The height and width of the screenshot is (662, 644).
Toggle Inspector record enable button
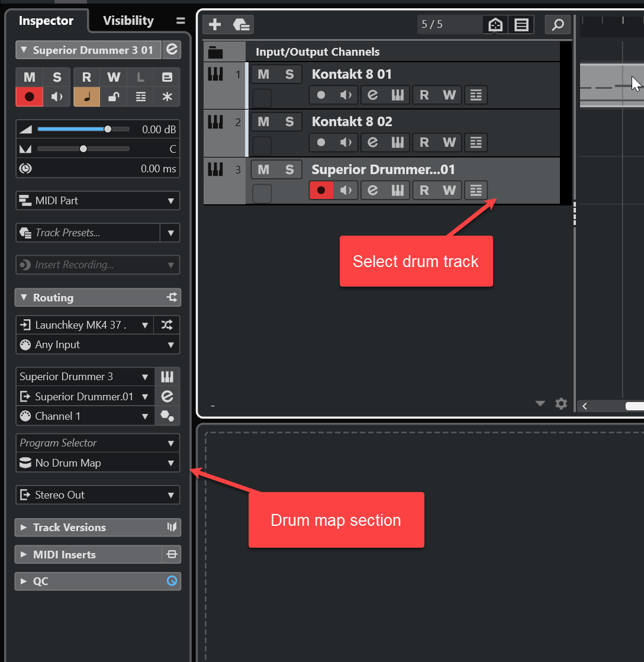tap(30, 97)
